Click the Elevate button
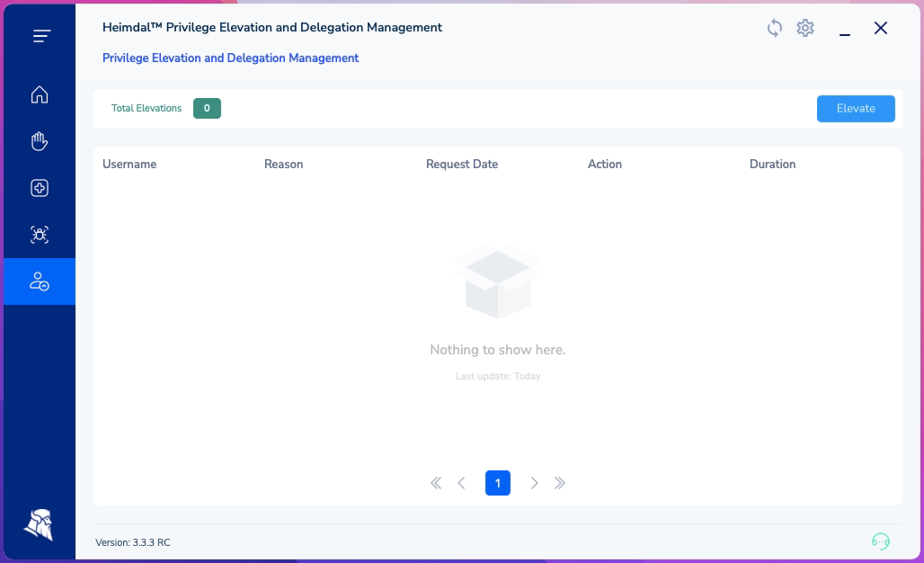 (x=856, y=109)
